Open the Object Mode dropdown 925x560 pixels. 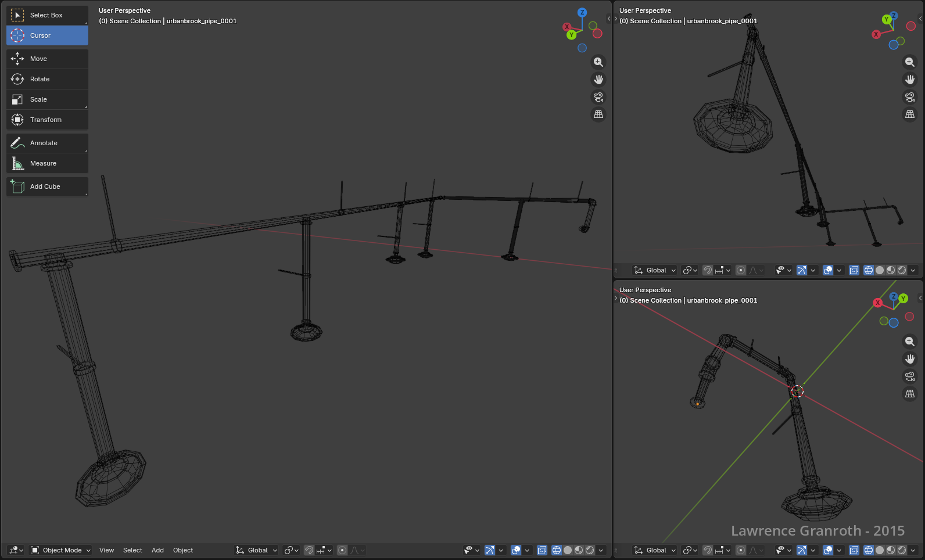tap(61, 550)
